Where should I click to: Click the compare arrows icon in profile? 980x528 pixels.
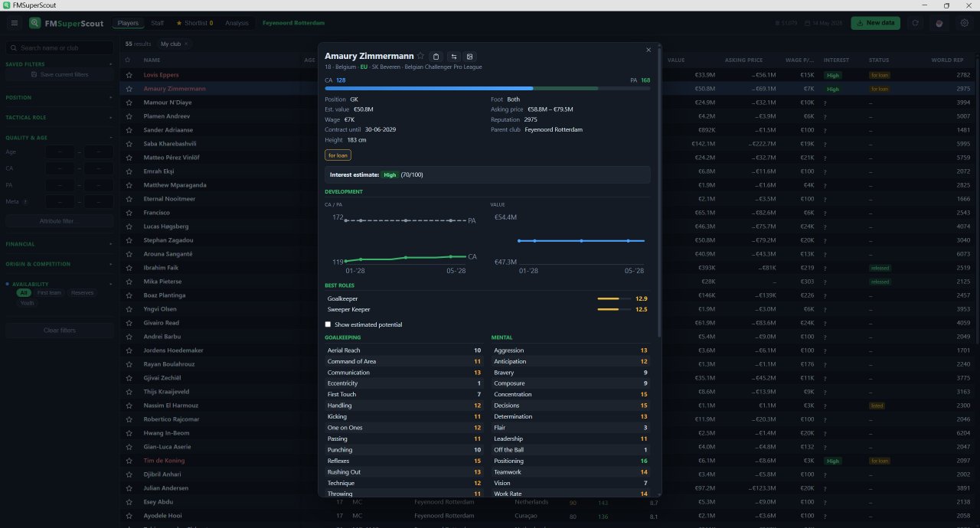[x=452, y=57]
